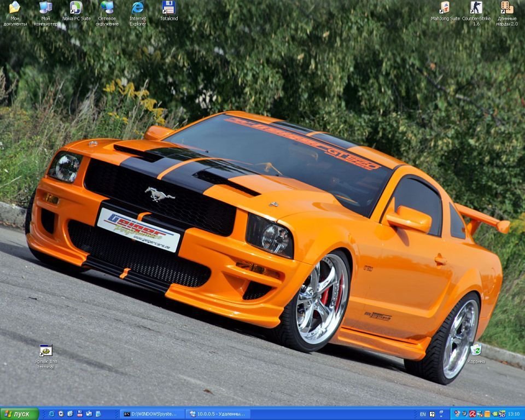Screen dimensions: 525x420
Task: Click the Internet Explorer desktop icon
Action: (138, 9)
